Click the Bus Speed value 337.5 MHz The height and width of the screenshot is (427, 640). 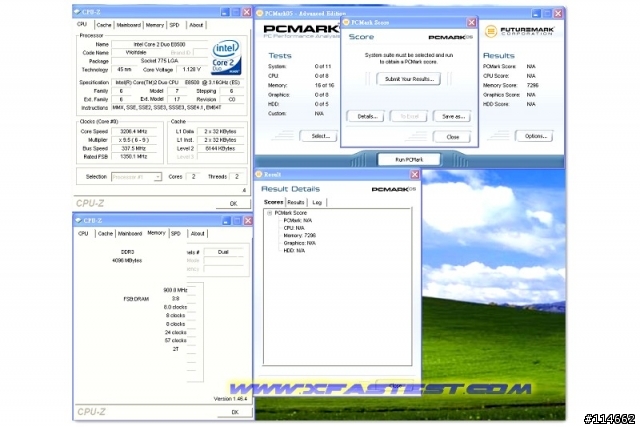point(133,149)
